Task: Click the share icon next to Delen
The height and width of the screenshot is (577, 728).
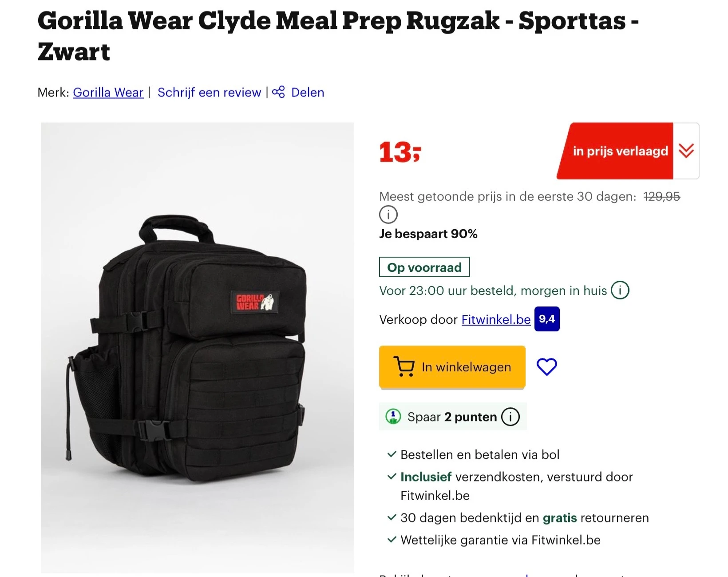Action: pos(278,92)
